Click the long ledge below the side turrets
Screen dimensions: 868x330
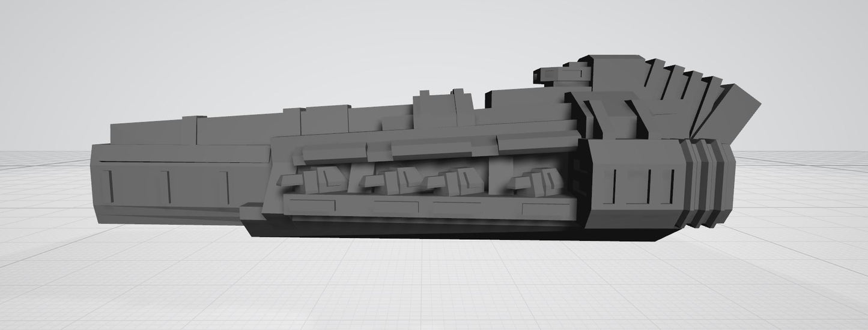point(420,207)
